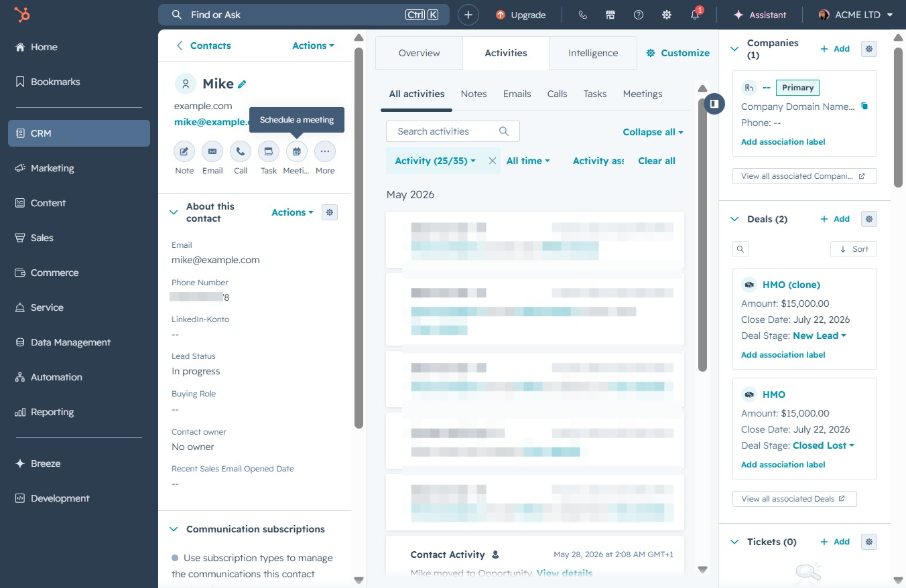Viewport: 906px width, 588px height.
Task: Select the Notes activity tab
Action: (474, 94)
